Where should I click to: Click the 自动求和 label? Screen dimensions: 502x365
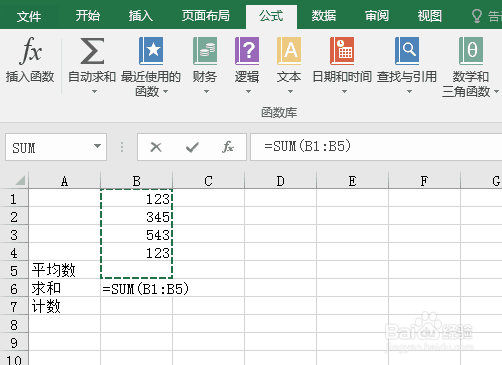coord(92,77)
